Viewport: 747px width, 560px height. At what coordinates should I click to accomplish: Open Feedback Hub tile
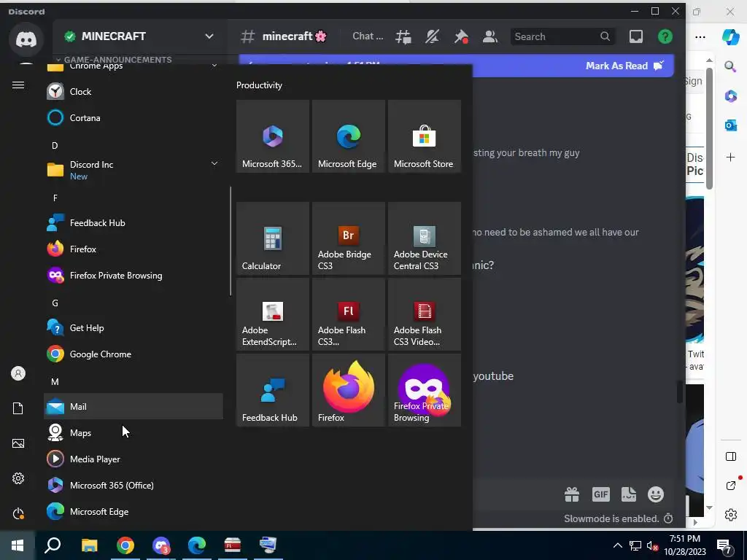[x=273, y=390]
